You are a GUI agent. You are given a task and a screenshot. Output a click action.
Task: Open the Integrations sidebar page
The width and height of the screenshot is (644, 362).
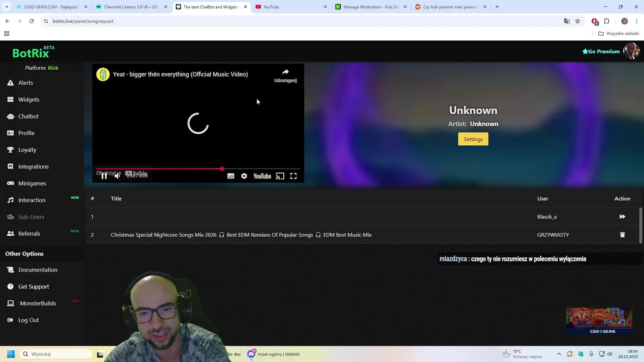coord(33,166)
